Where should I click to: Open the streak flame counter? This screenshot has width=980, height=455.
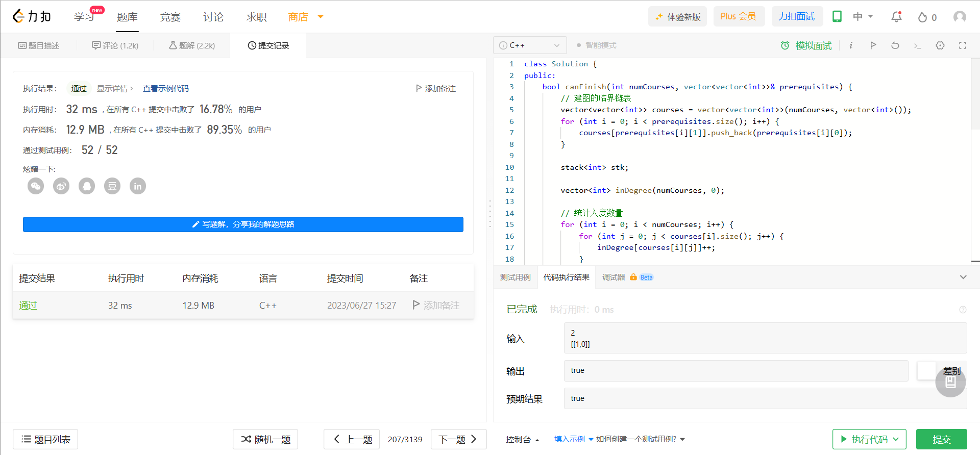927,17
